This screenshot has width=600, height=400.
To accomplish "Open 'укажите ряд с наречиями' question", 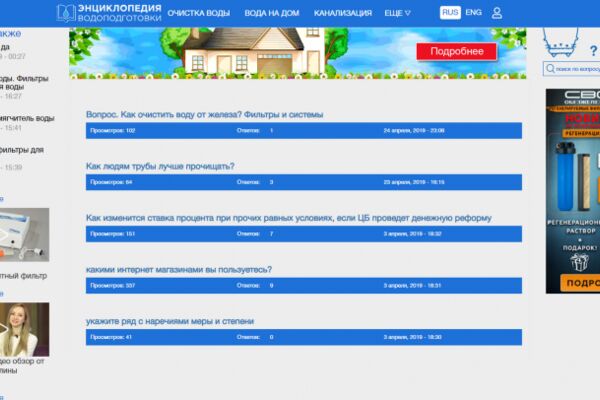I will coord(170,321).
